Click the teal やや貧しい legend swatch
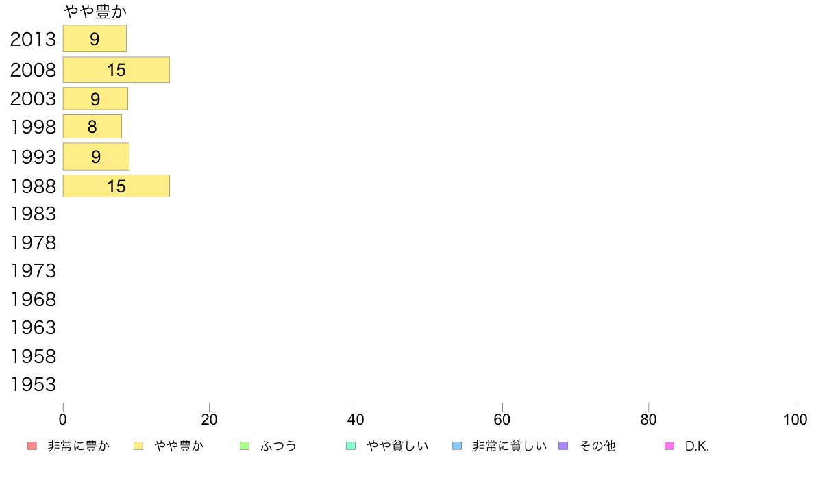814x504 pixels. 351,446
